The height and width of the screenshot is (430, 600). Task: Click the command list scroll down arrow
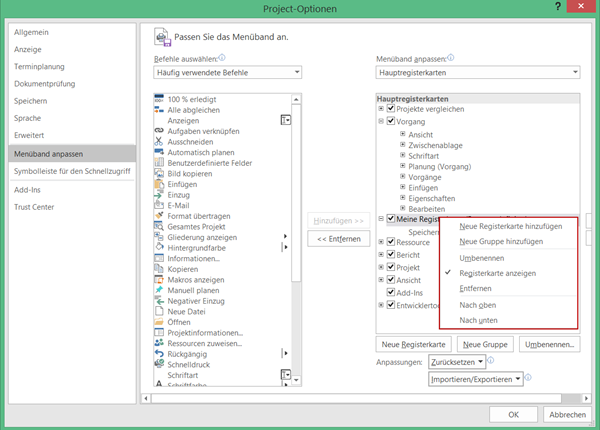296,380
